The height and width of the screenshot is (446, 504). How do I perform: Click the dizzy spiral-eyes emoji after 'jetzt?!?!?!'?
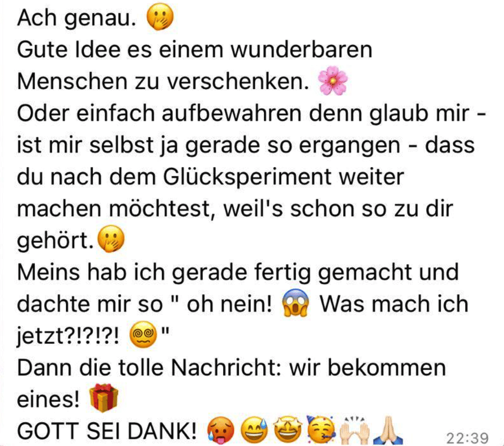(x=143, y=334)
